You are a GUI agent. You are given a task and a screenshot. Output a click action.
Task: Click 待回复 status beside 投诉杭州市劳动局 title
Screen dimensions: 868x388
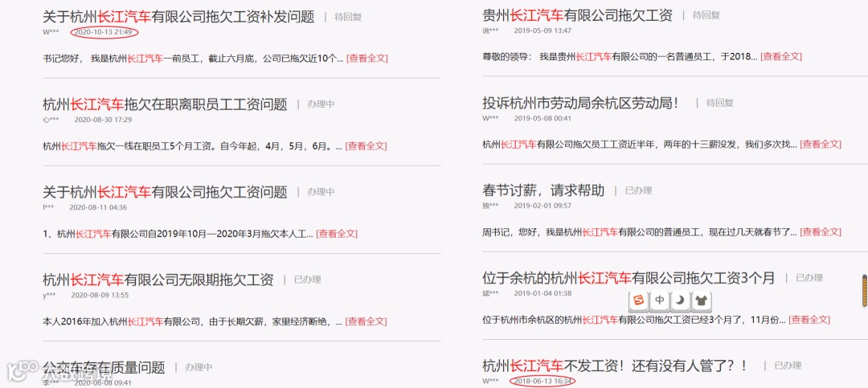coord(720,103)
